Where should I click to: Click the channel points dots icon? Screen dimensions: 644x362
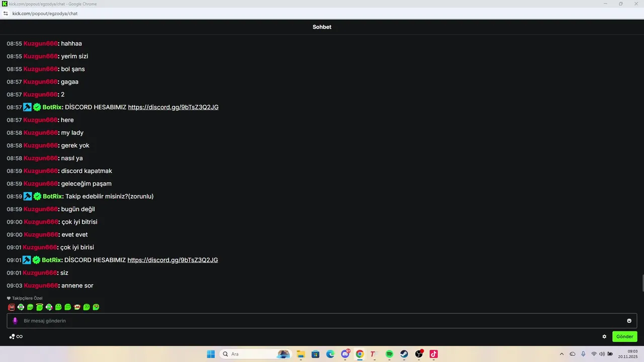12,336
